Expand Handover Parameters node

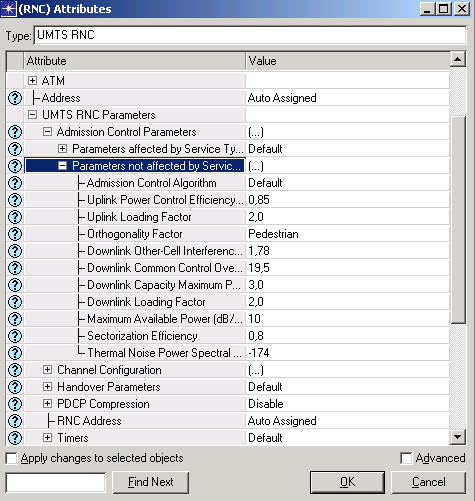point(47,387)
